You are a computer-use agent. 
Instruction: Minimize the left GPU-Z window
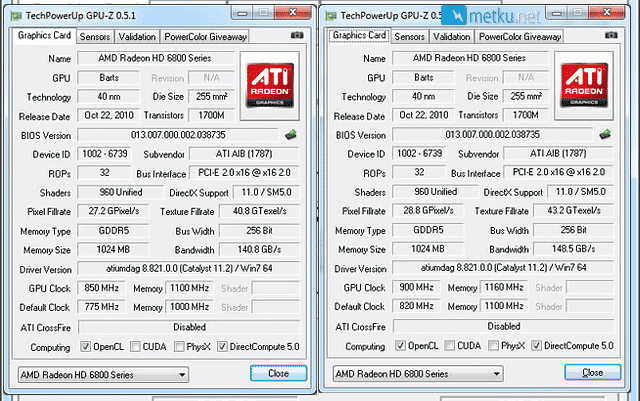click(242, 13)
